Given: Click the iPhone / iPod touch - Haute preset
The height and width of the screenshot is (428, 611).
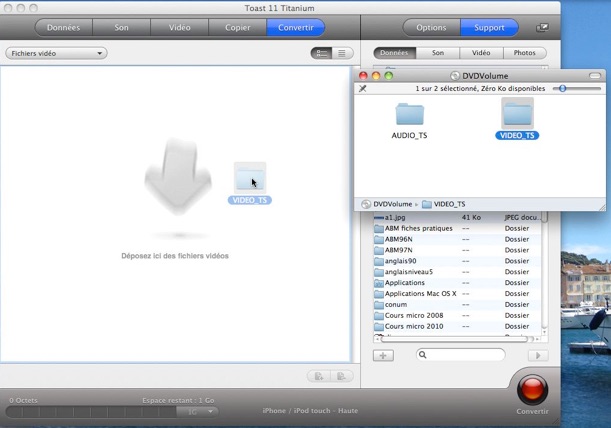Looking at the screenshot, I should click(310, 411).
